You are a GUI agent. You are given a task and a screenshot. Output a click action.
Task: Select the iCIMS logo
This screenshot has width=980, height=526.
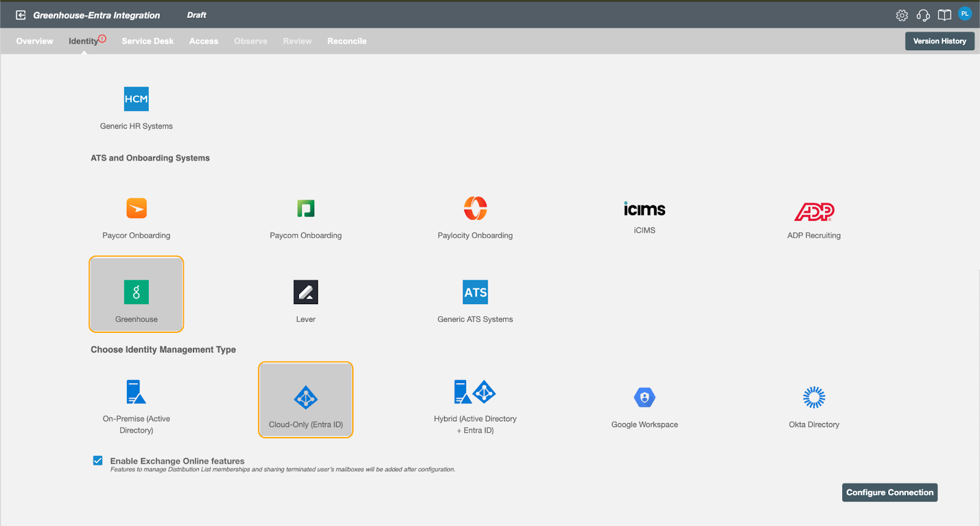pyautogui.click(x=644, y=209)
